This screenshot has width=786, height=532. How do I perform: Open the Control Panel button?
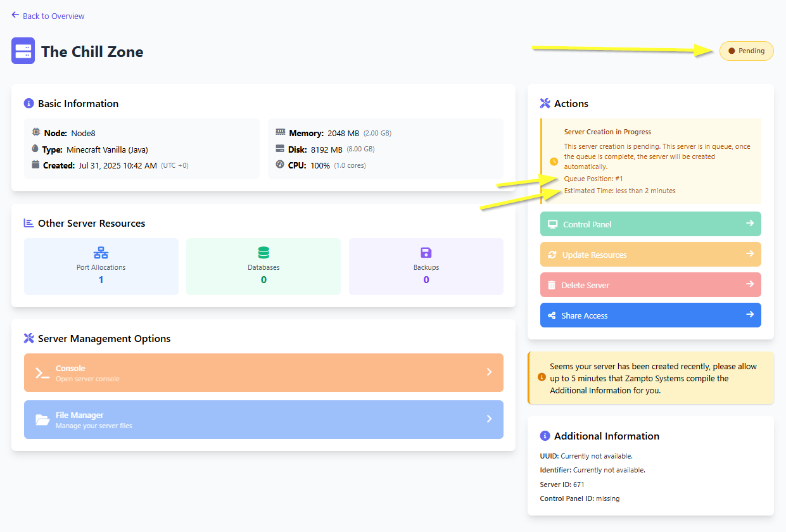650,224
